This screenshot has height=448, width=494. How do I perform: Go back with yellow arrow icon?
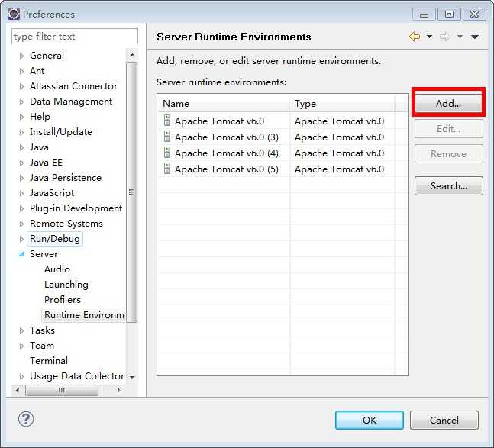point(415,37)
